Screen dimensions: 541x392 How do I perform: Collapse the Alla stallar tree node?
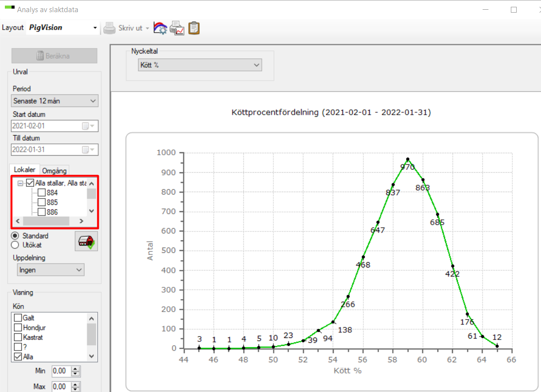click(x=20, y=183)
